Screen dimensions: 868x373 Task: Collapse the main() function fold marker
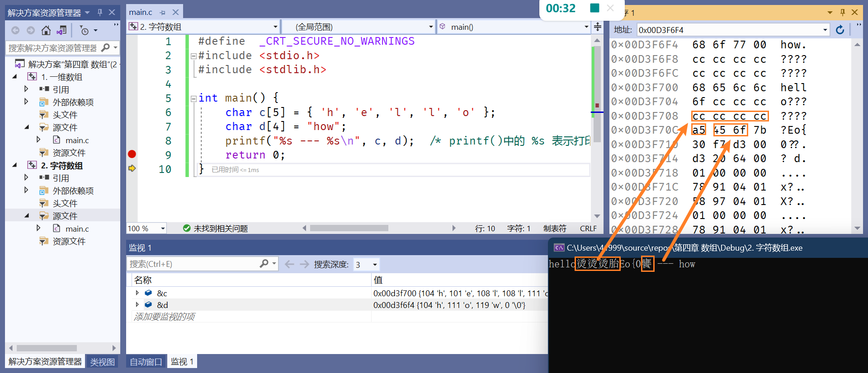click(193, 98)
